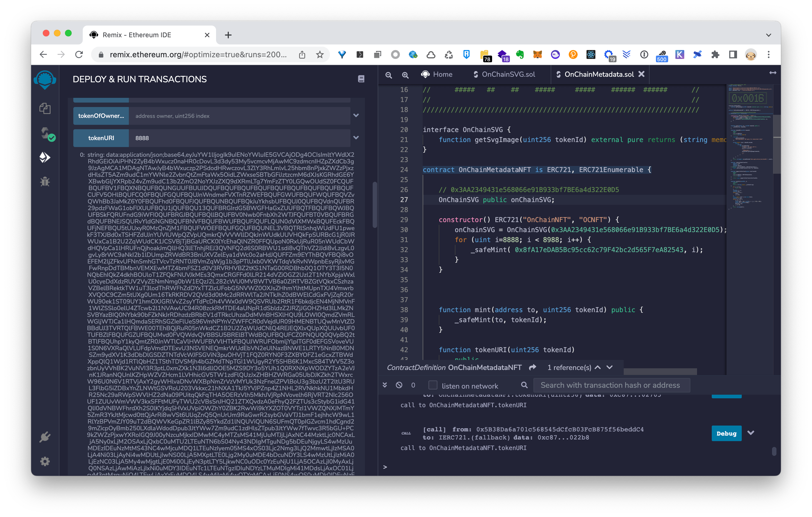Open the Plugin manager plug icon

click(x=45, y=437)
